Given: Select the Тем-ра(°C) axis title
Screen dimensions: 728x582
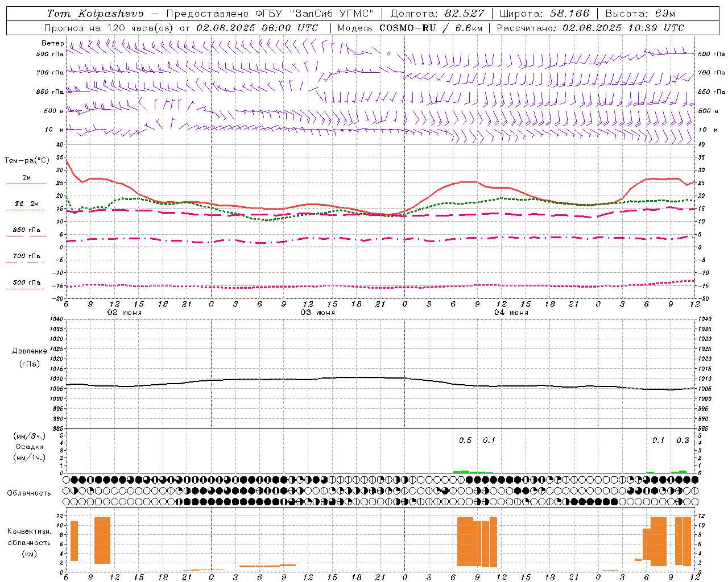Looking at the screenshot, I should (x=27, y=161).
